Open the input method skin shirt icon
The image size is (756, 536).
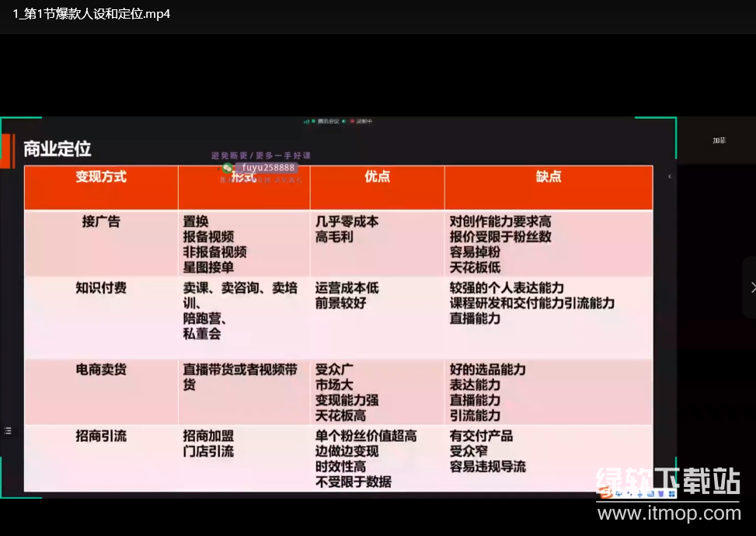tap(661, 494)
